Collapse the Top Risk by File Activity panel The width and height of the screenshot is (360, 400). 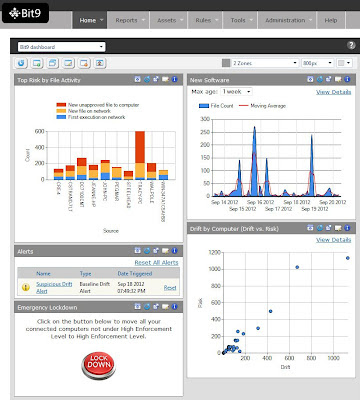[137, 79]
